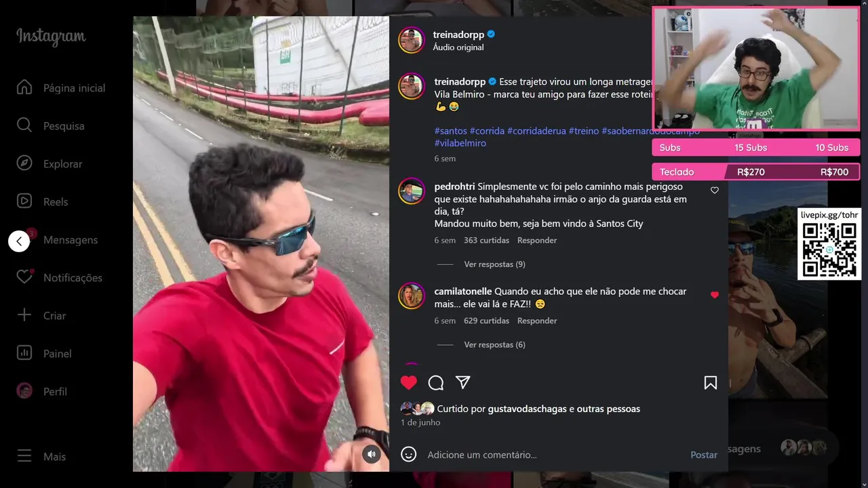Like pedrohtri's comment
The height and width of the screenshot is (488, 868).
pyautogui.click(x=714, y=190)
